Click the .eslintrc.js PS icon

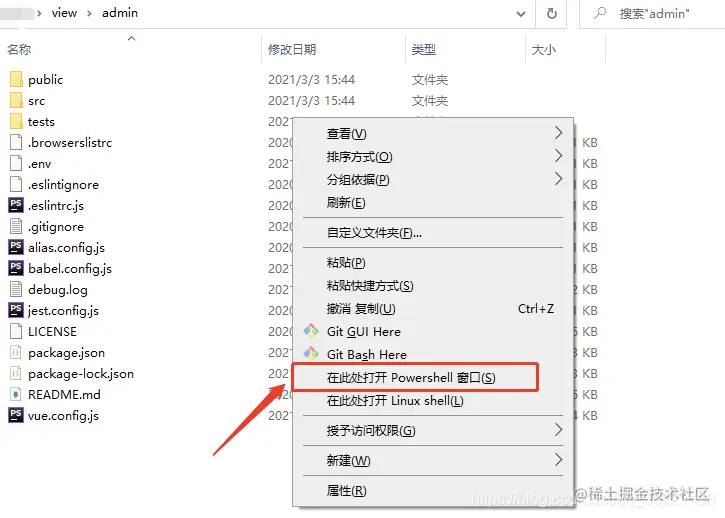pos(16,205)
